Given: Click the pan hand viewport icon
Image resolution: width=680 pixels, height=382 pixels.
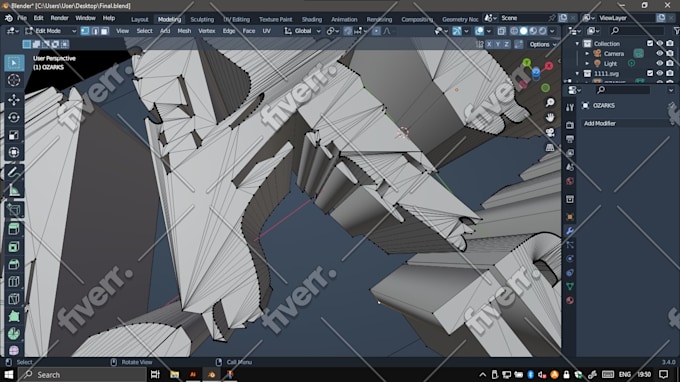Looking at the screenshot, I should (x=550, y=118).
